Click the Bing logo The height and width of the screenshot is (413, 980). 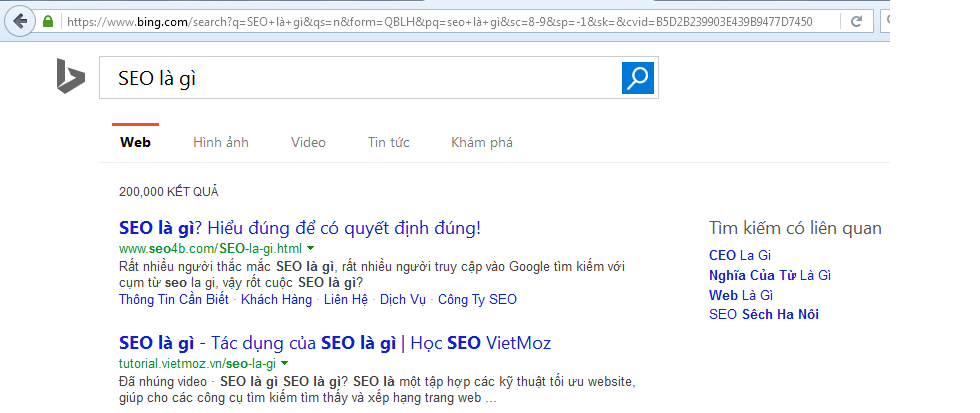[x=71, y=76]
